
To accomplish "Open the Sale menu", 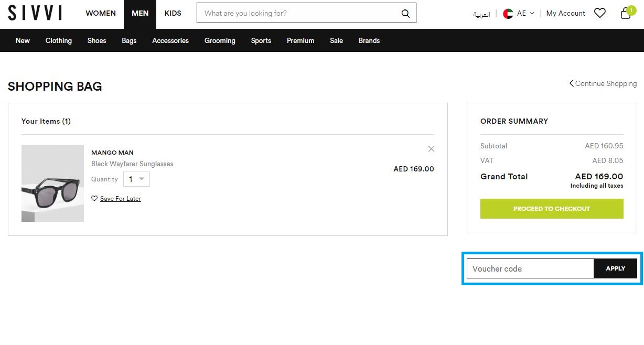I will [336, 40].
